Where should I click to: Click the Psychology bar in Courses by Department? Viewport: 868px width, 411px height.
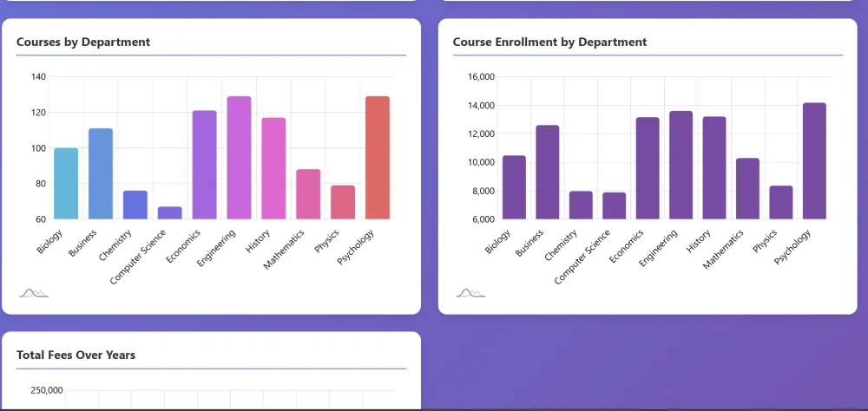378,158
